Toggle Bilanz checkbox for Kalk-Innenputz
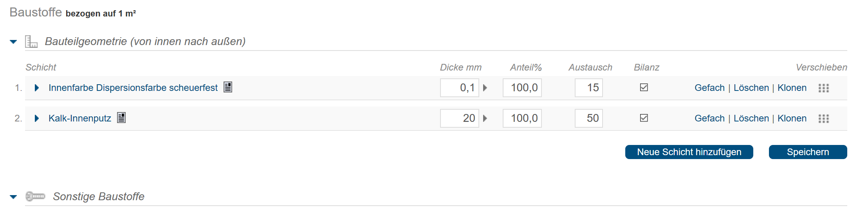This screenshot has height=210, width=868. coord(644,118)
